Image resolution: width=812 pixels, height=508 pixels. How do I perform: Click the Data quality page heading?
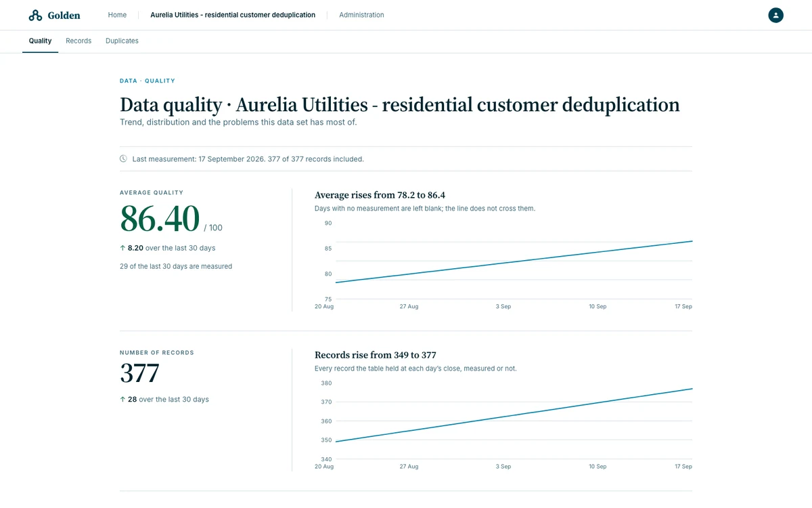point(400,104)
